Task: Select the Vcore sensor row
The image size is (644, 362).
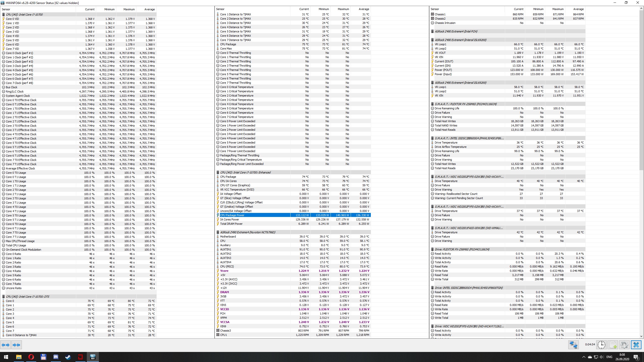Action: (224, 271)
